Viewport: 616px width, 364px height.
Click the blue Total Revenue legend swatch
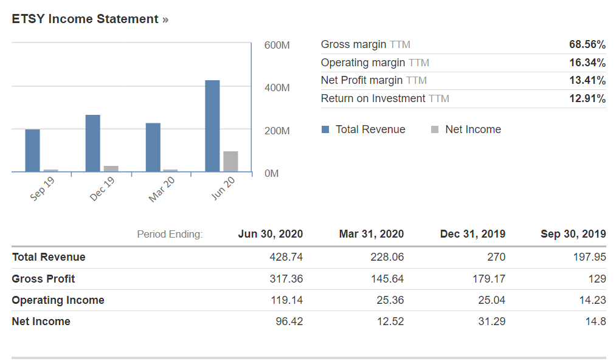325,129
